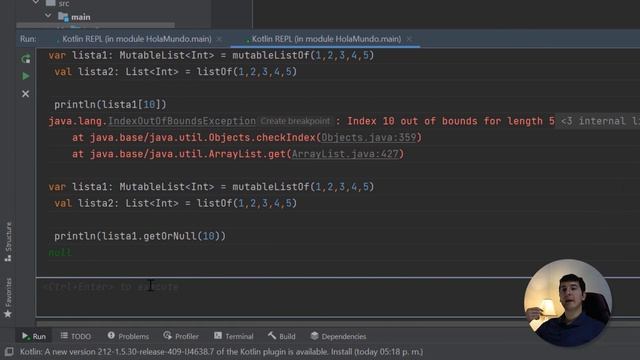Viewport: 640px width, 360px height.
Task: Click the green execute play icon
Action: (x=25, y=76)
